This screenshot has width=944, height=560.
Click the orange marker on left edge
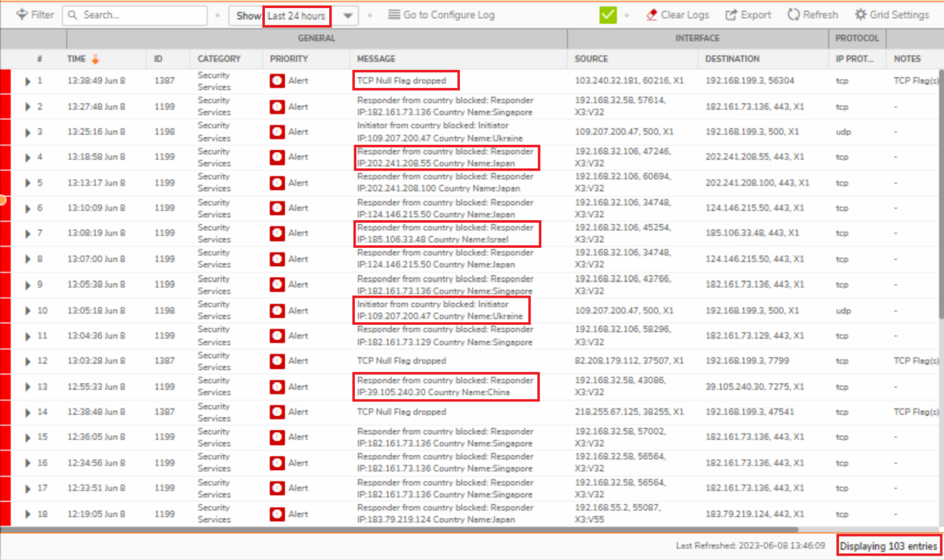click(3, 200)
